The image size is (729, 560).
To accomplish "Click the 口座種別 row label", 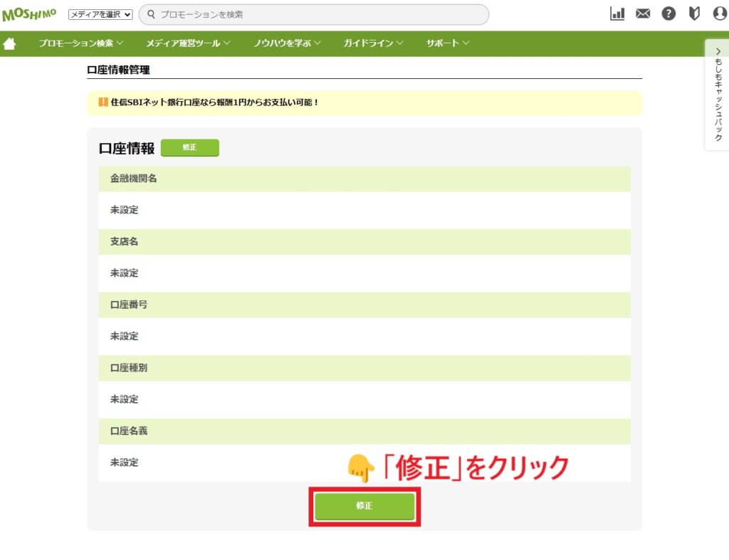I will 129,368.
